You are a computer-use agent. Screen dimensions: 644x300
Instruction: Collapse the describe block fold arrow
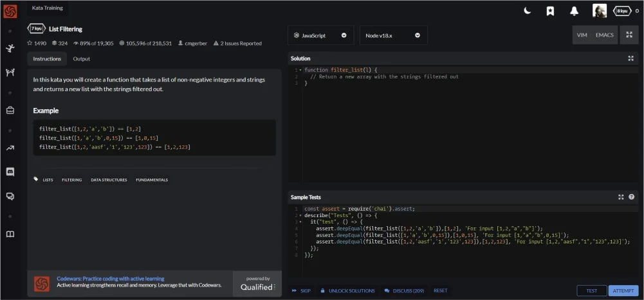pyautogui.click(x=300, y=215)
